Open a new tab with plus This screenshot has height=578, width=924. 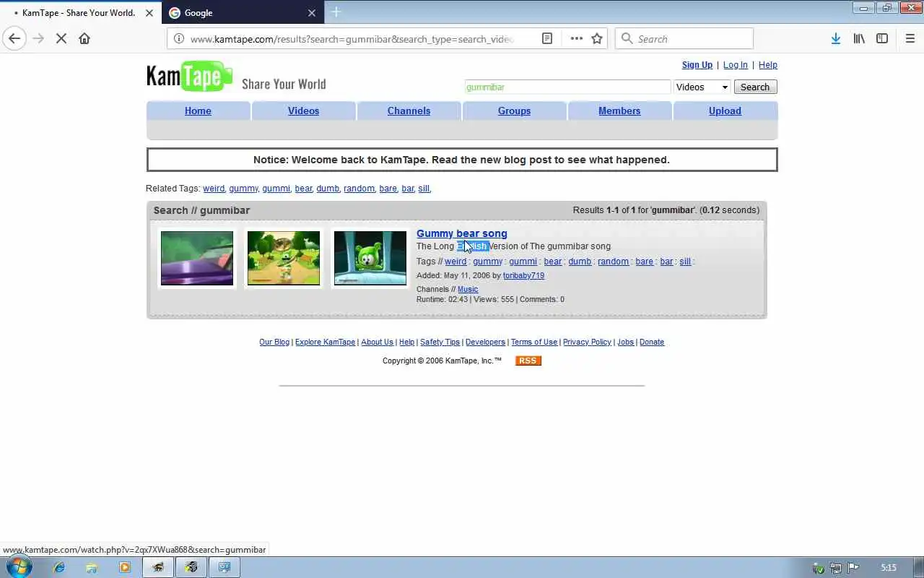(x=336, y=12)
